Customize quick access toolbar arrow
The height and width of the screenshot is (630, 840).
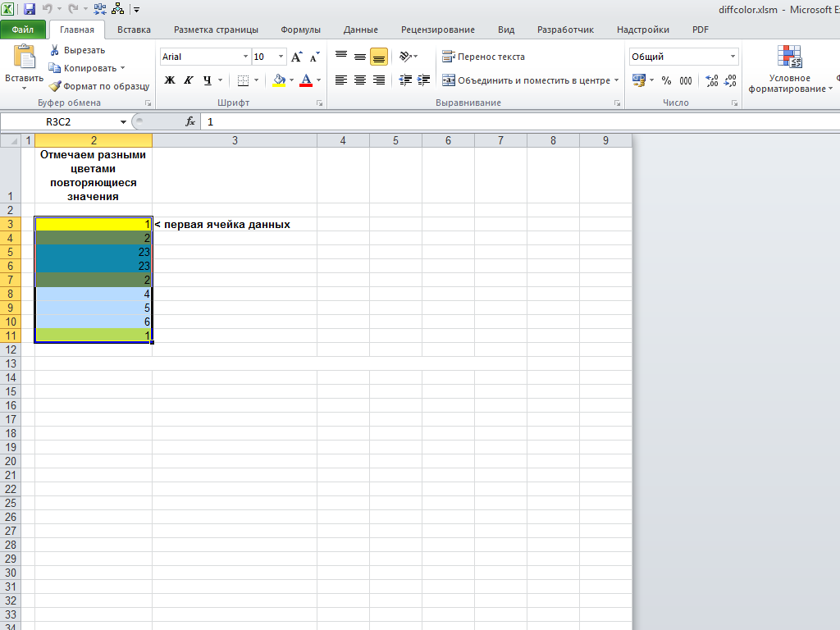(x=137, y=10)
